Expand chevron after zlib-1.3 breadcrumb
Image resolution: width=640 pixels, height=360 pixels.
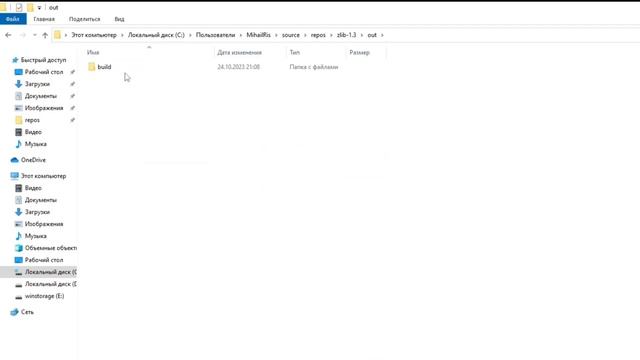362,35
